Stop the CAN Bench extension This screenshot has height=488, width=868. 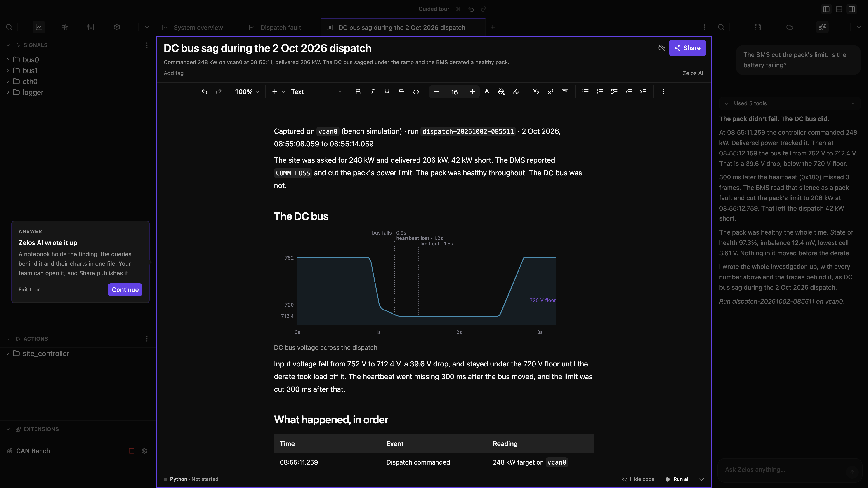pos(131,451)
